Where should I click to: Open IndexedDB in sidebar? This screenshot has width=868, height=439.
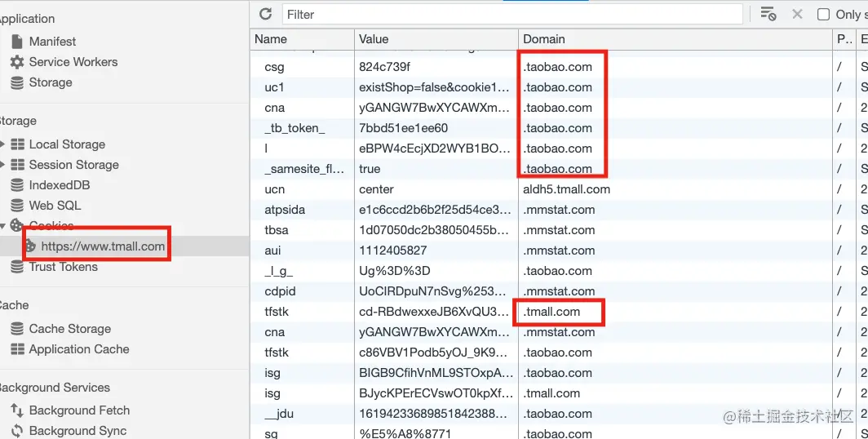click(60, 185)
